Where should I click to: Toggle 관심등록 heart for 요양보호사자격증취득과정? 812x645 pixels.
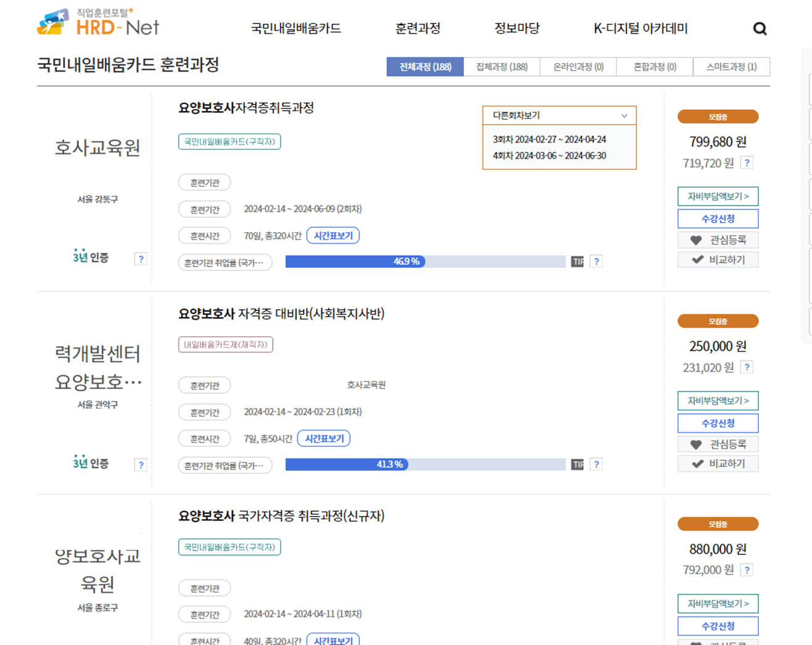point(718,239)
